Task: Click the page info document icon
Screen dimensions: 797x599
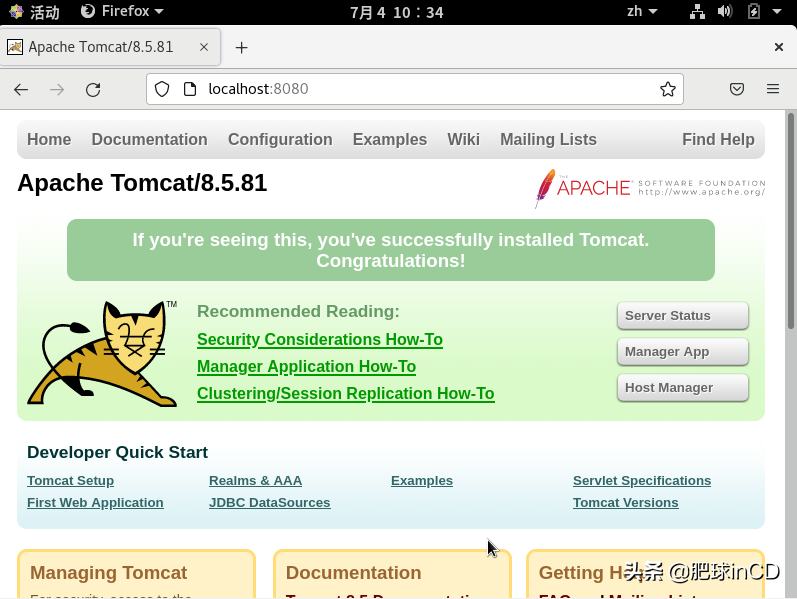Action: coord(190,89)
